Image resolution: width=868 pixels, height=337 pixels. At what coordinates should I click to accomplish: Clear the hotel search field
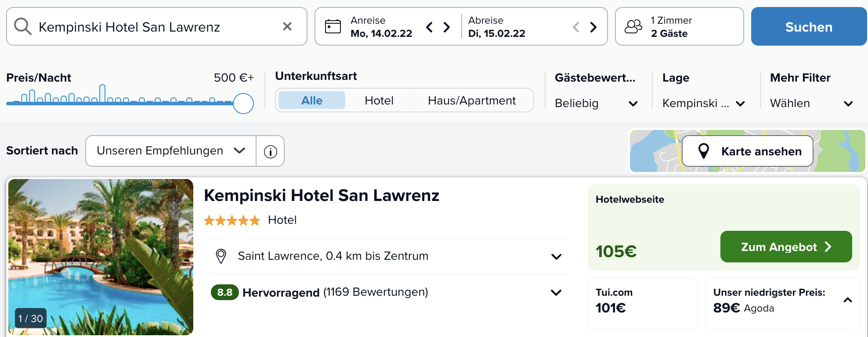[x=287, y=26]
